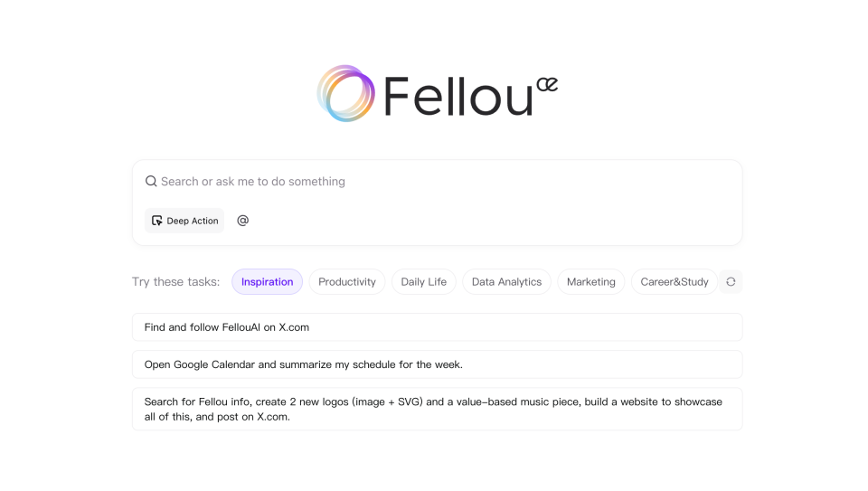This screenshot has width=868, height=491.
Task: Click the symbol superscript beside the Fellou name
Action: (x=546, y=84)
